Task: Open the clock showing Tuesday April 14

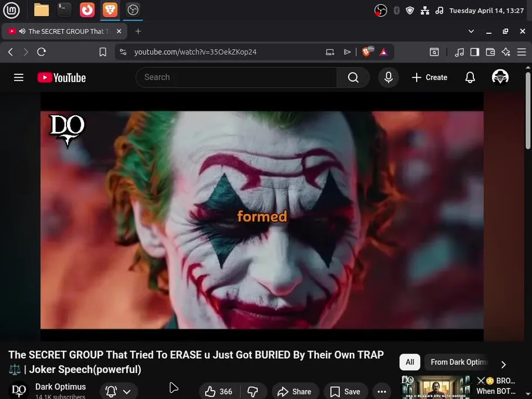Action: pos(487,11)
